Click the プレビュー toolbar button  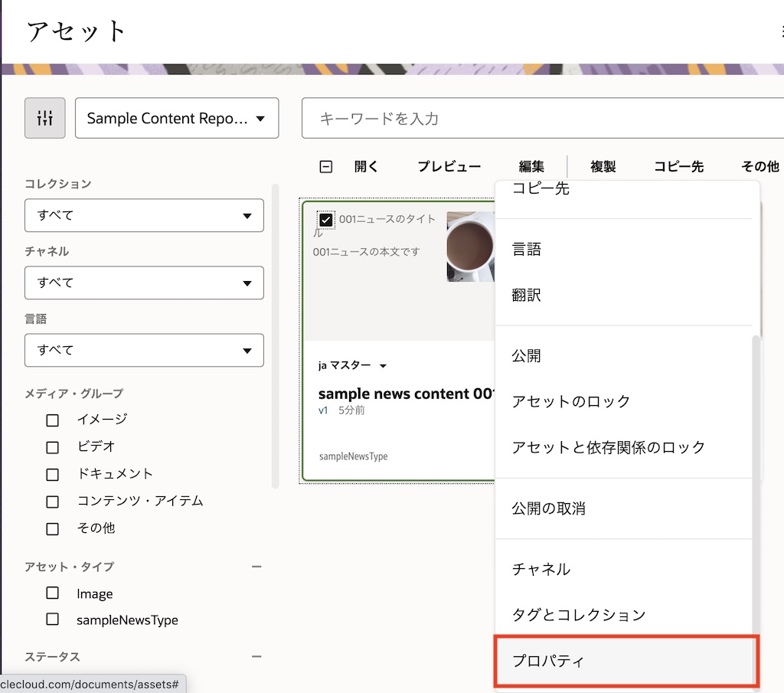click(x=450, y=166)
